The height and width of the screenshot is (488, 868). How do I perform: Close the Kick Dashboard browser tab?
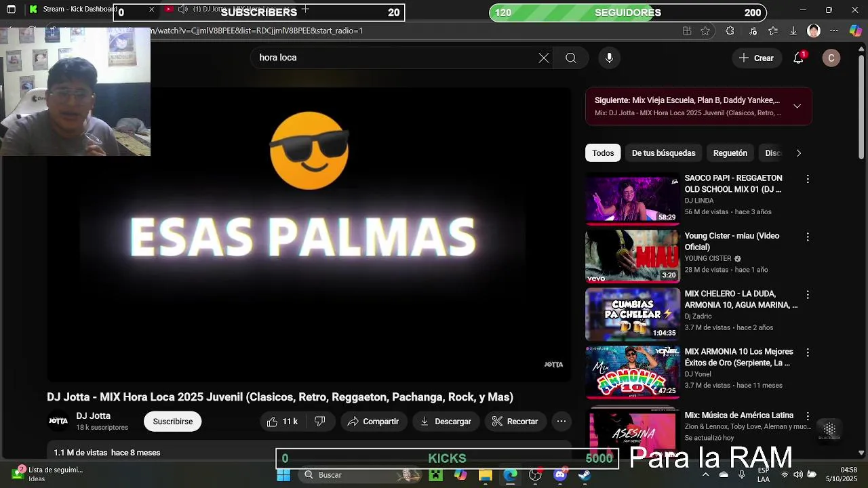click(x=151, y=9)
